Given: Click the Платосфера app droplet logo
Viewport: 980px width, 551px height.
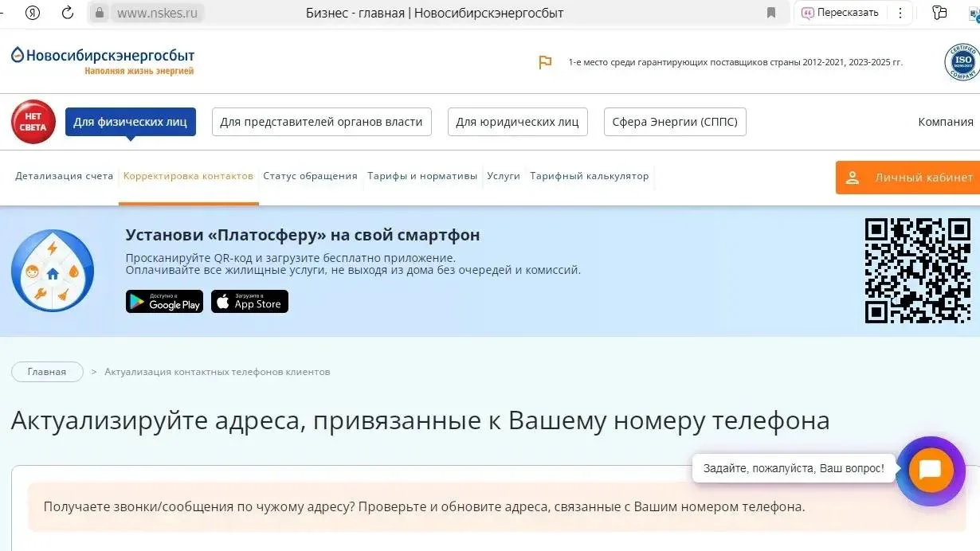Looking at the screenshot, I should click(53, 271).
